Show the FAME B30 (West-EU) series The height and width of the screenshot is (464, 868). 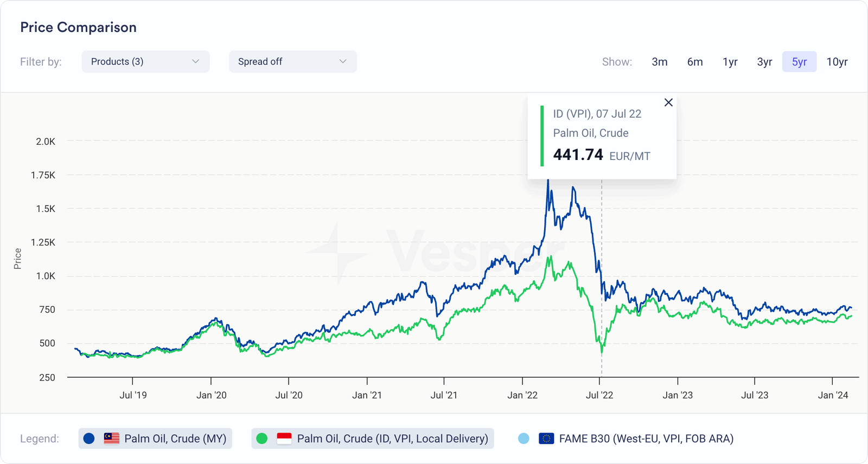point(627,439)
